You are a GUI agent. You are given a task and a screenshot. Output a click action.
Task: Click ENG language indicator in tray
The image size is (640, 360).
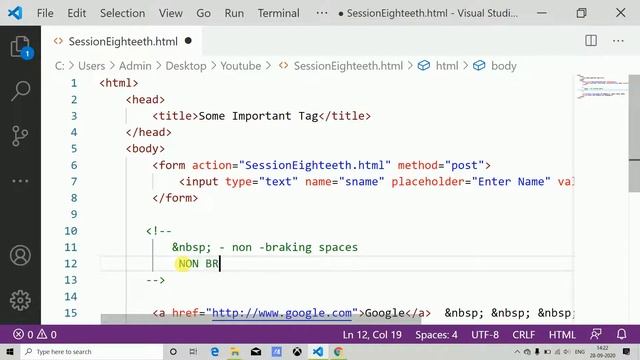(x=580, y=351)
